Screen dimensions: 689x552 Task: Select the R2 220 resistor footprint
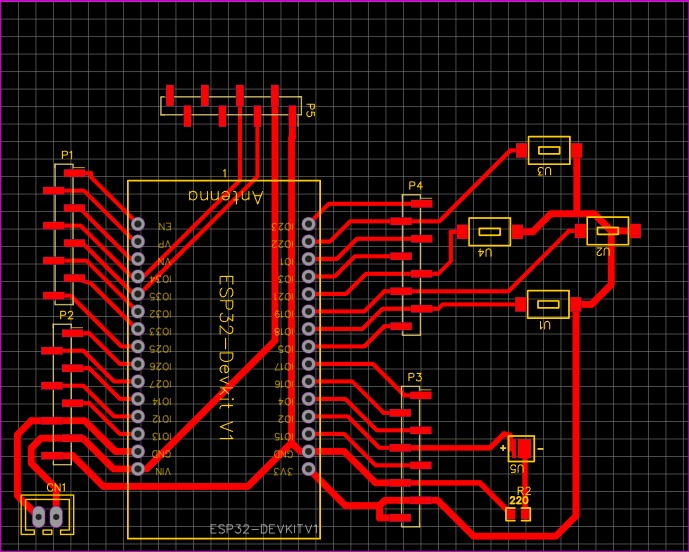click(x=518, y=514)
